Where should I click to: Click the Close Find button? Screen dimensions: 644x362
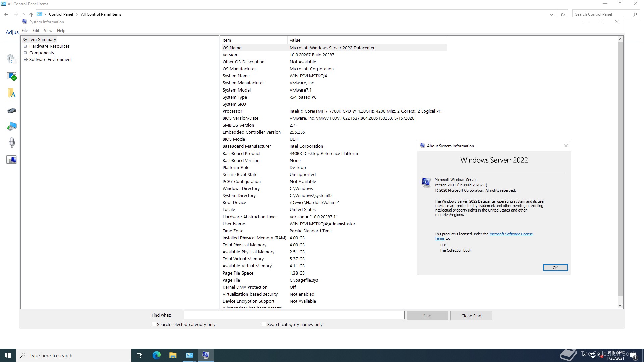(471, 316)
